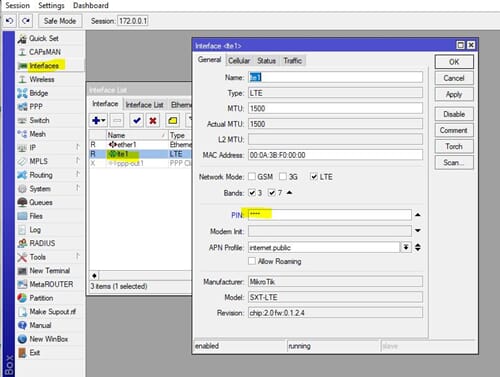The image size is (500, 377).
Task: Switch to the Cellular tab
Action: coord(239,61)
